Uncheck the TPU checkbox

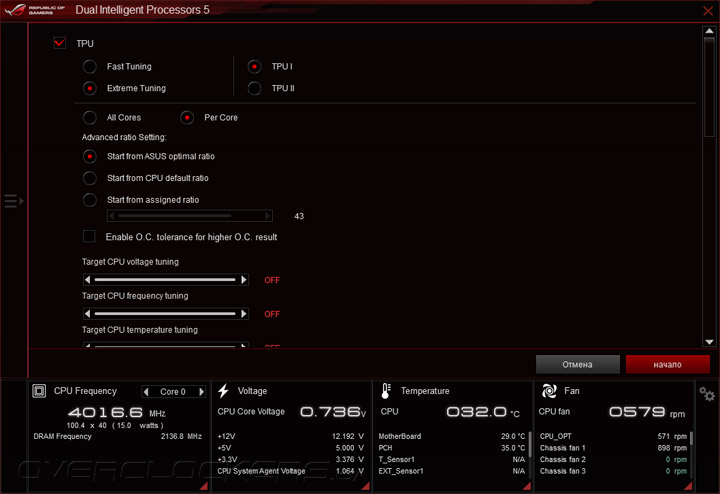point(60,43)
